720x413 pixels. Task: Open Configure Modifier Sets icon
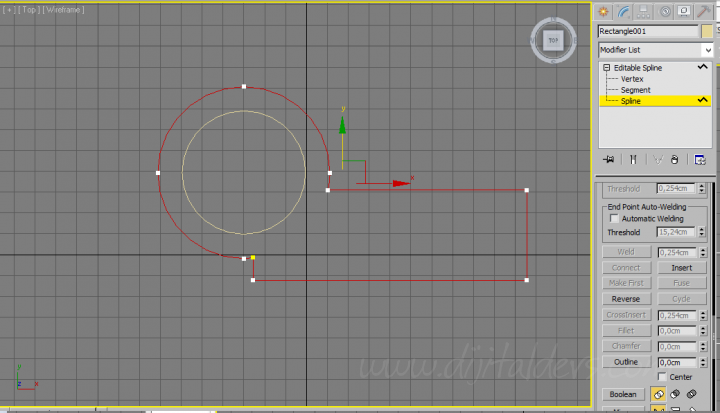700,159
